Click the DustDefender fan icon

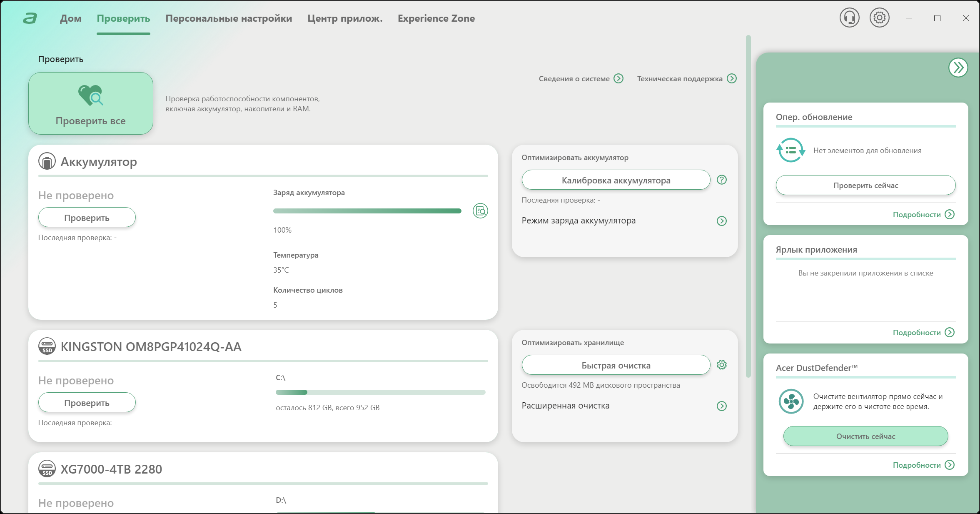pyautogui.click(x=790, y=401)
